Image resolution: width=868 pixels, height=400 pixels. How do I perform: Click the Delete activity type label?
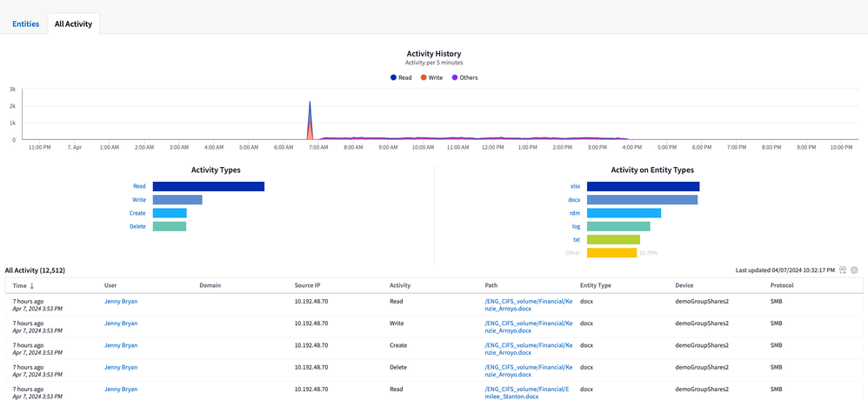coord(138,226)
